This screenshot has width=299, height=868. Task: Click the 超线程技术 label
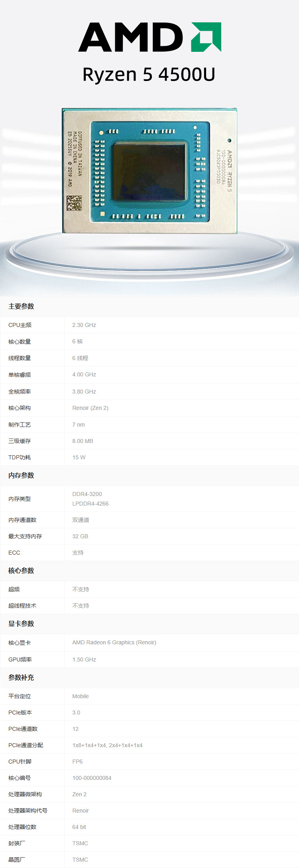[22, 606]
